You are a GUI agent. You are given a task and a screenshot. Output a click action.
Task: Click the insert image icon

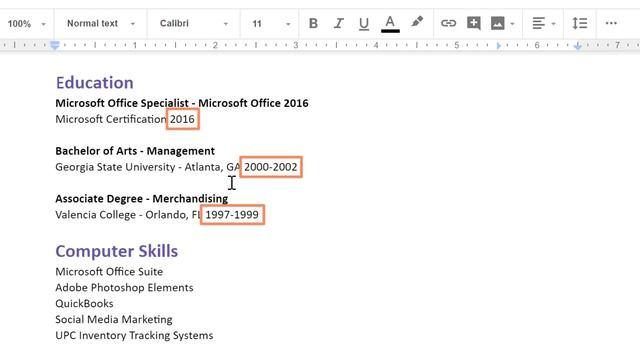coord(498,23)
